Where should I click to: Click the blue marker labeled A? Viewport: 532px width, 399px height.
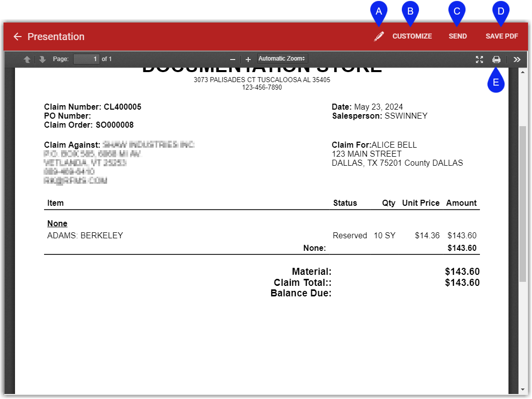tap(378, 11)
